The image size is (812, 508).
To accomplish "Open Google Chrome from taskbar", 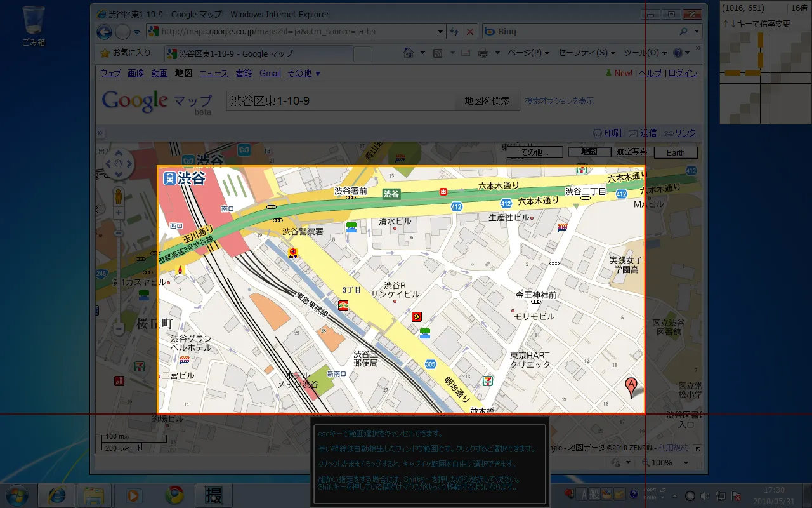I will [x=174, y=495].
